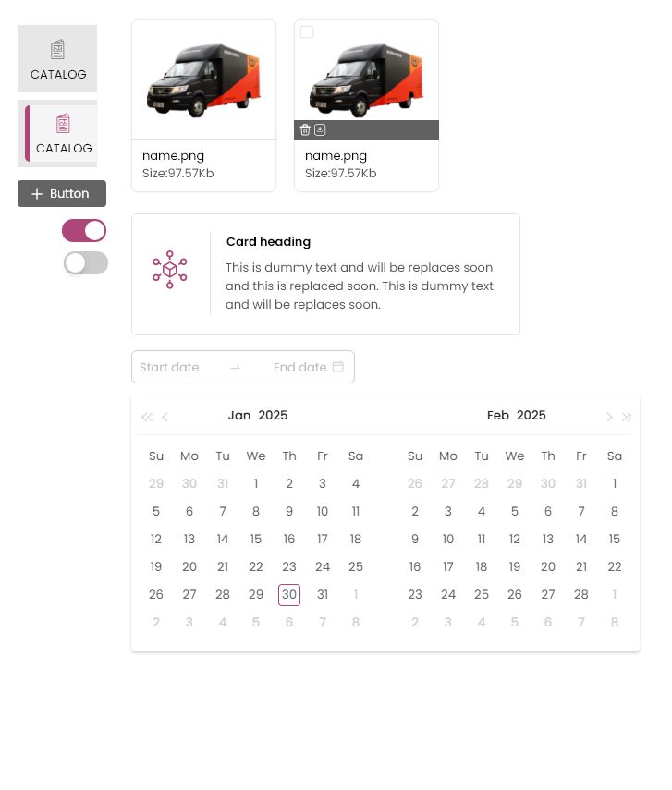672x790 pixels.
Task: Click the Start date input field
Action: [x=180, y=367]
